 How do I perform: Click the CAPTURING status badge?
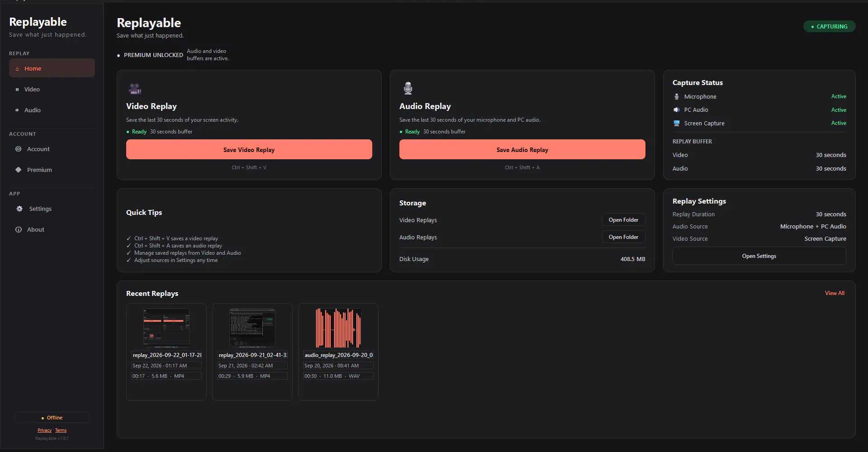point(829,26)
